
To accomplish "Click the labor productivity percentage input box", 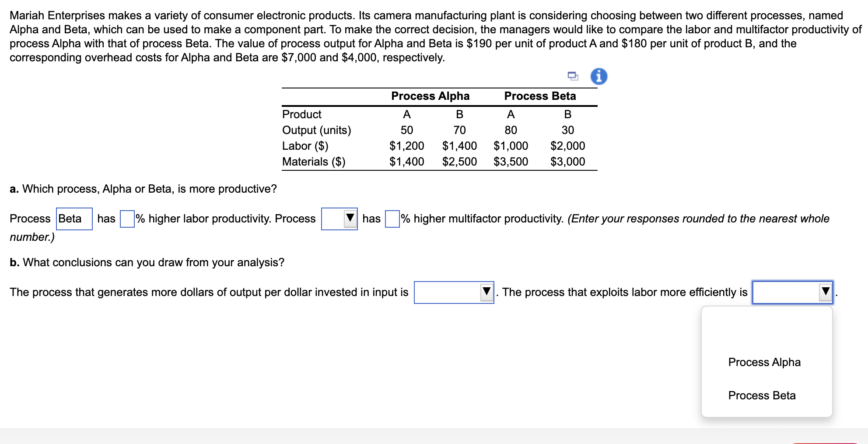I will tap(126, 218).
